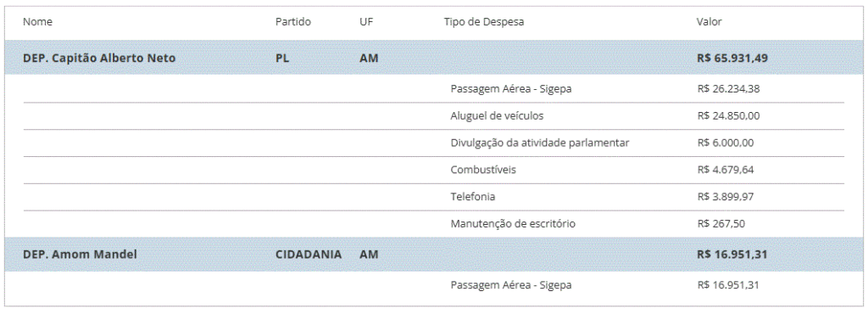Screen dimensions: 868x314
Task: Click the bold total R$ 16.951,31
Action: [x=732, y=255]
